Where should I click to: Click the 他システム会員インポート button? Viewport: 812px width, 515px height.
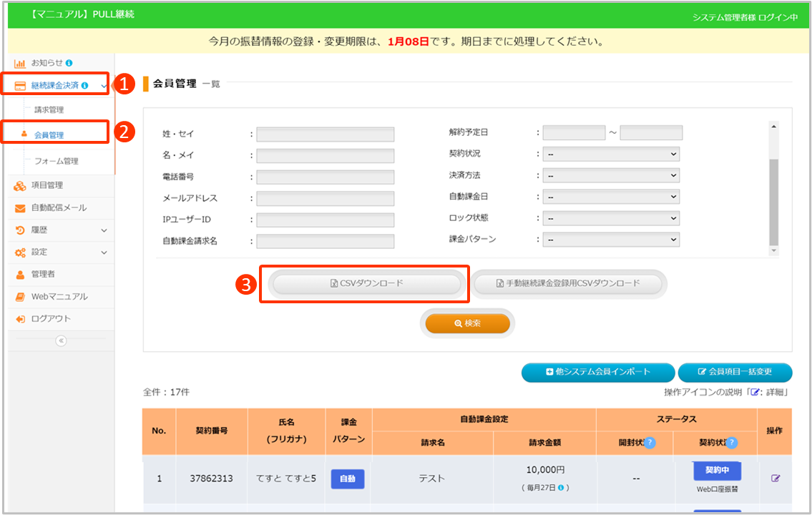598,372
